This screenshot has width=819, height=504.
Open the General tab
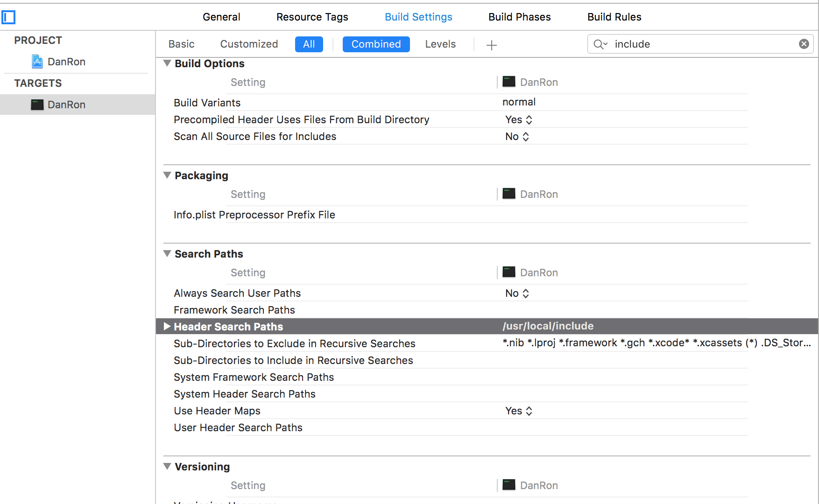221,17
